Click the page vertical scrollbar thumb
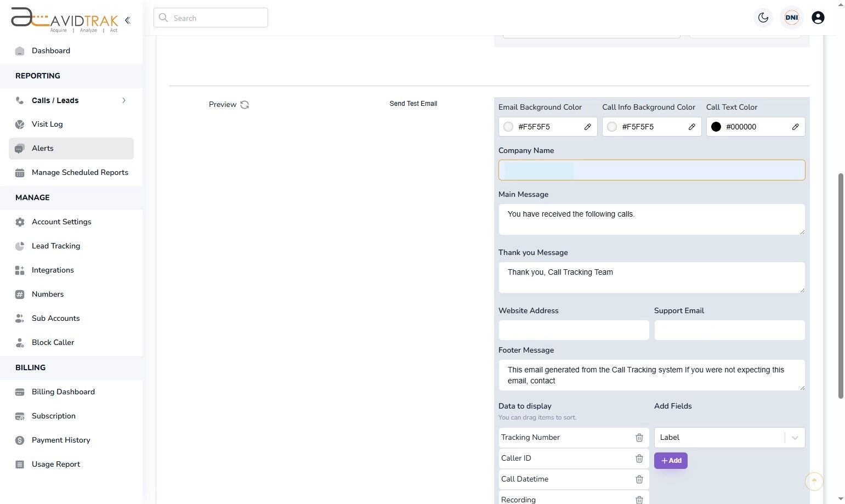Viewport: 845px width, 504px height. 841,285
